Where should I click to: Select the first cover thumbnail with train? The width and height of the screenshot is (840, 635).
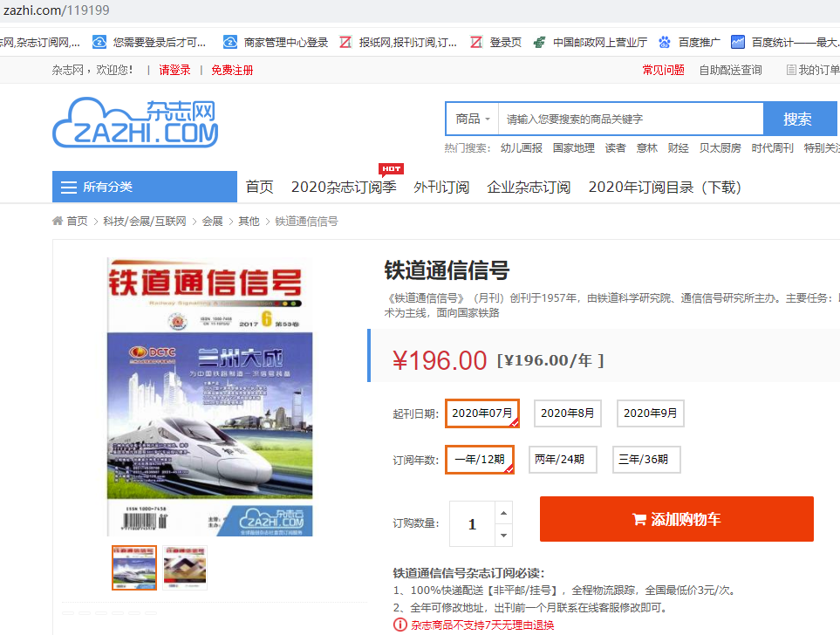pyautogui.click(x=134, y=568)
